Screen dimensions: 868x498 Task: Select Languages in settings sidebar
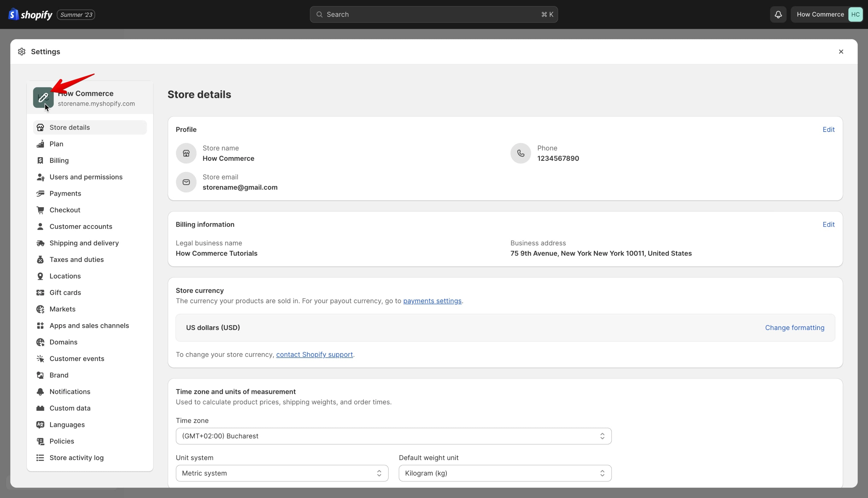pyautogui.click(x=90, y=425)
